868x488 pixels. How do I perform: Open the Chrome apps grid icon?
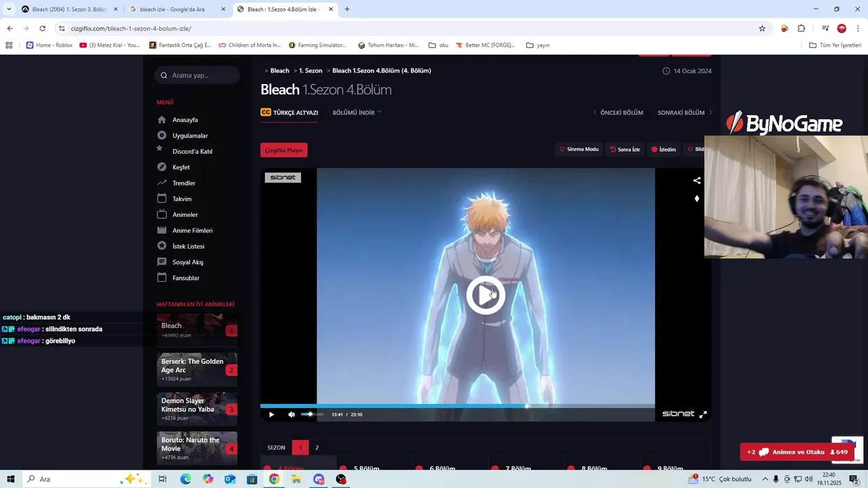click(x=9, y=45)
